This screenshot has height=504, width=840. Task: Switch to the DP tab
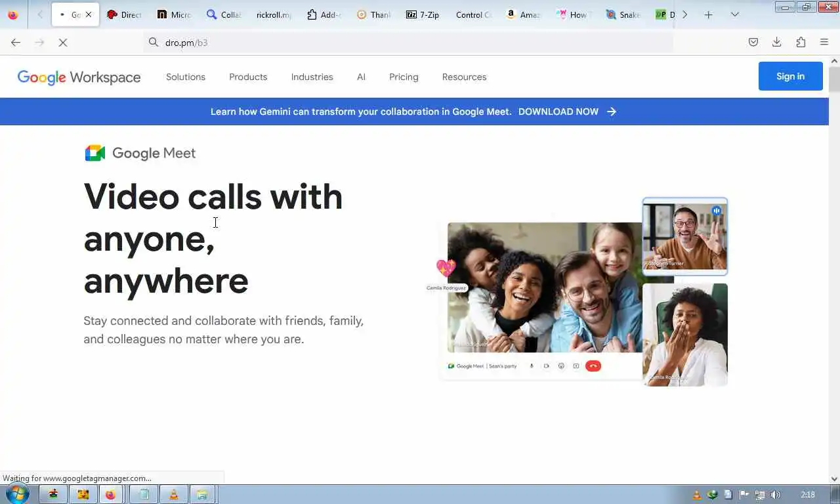pos(664,14)
